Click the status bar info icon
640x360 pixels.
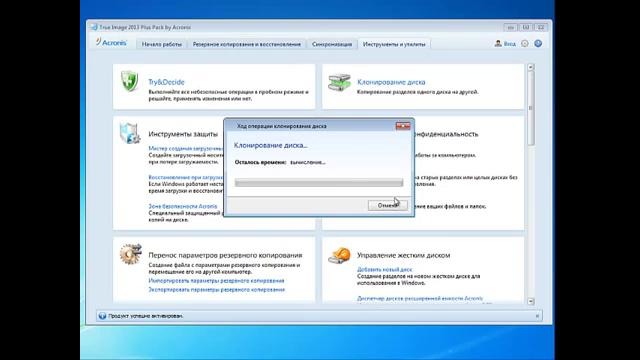[102, 316]
